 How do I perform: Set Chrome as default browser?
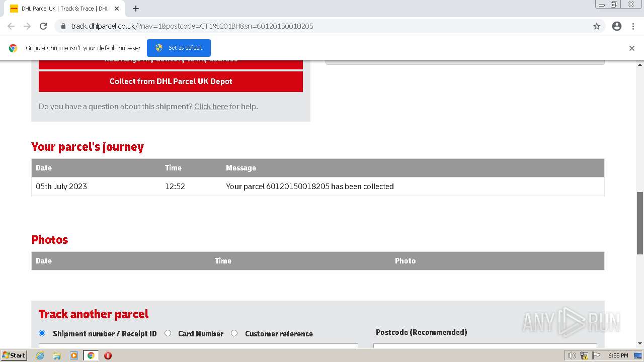click(179, 48)
